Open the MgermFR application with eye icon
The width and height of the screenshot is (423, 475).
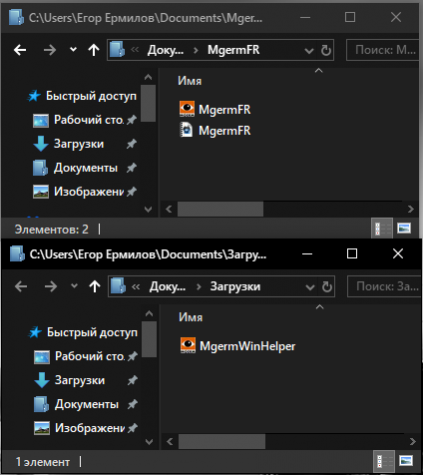[x=215, y=109]
